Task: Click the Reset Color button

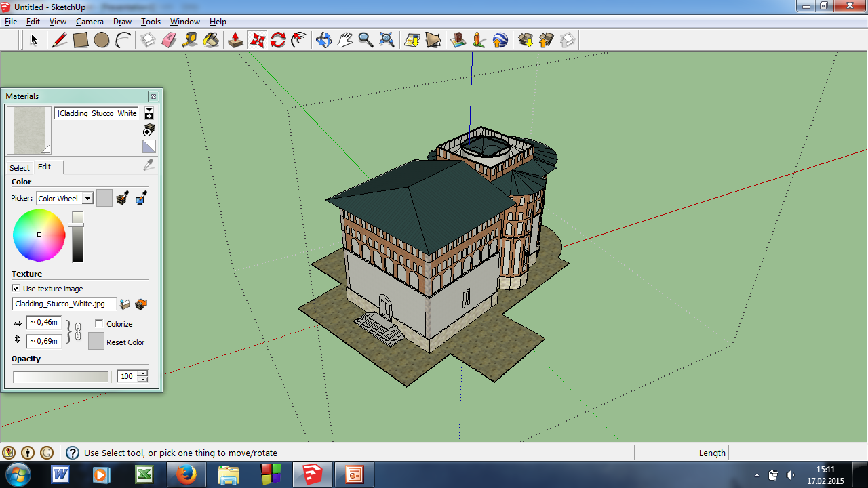Action: pos(96,342)
